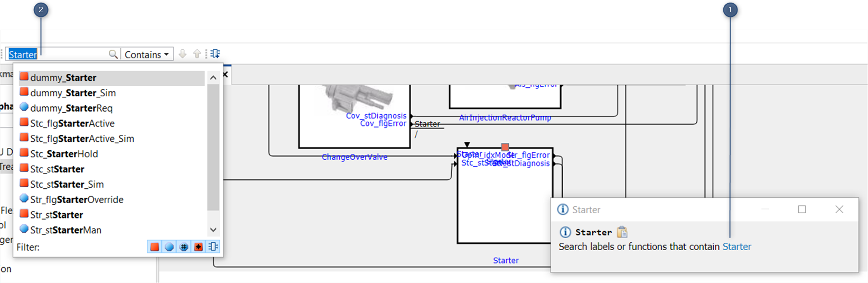Click the down arrow next-result icon
Viewport: 868px width, 283px height.
pyautogui.click(x=183, y=54)
